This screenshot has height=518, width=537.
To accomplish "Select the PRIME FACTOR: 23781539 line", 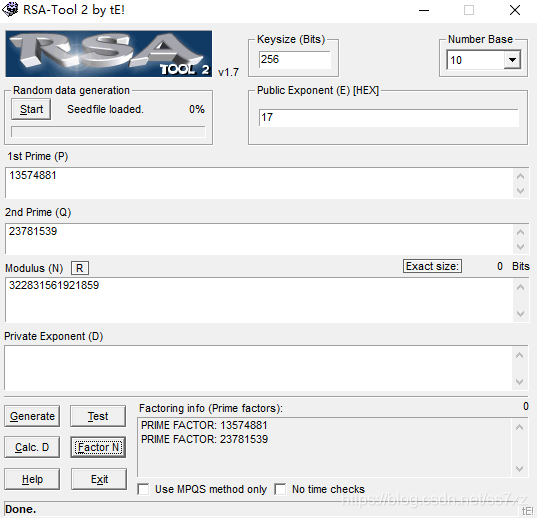I will (204, 439).
